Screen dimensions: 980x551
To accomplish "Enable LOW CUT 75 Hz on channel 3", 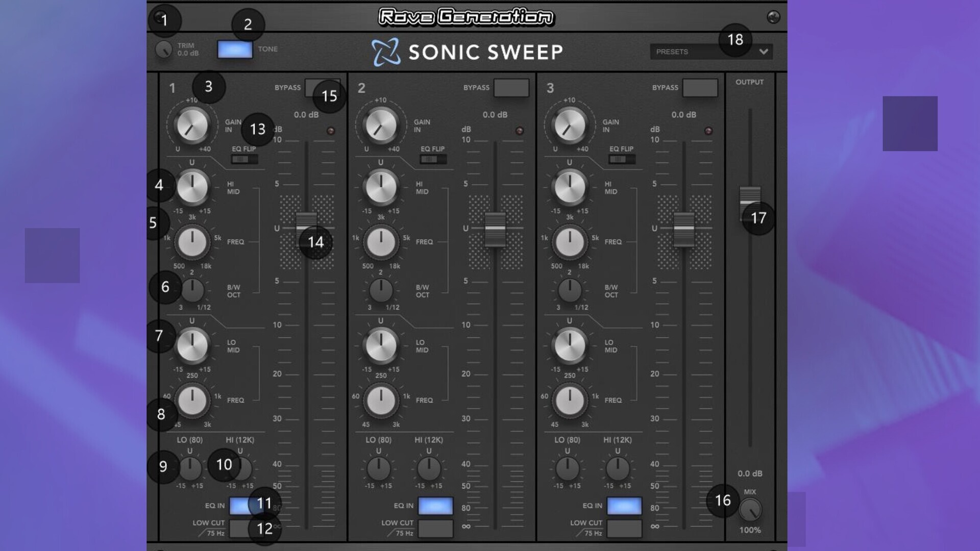I will 624,529.
